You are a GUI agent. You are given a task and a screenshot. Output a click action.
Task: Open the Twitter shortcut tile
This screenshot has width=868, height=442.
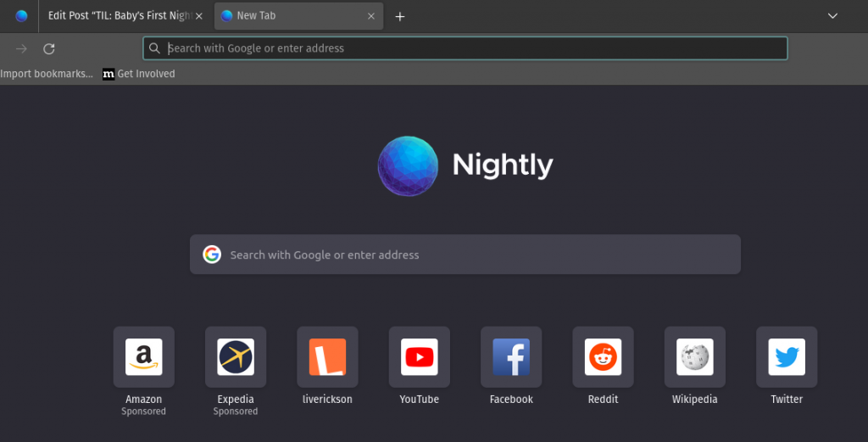[x=787, y=356]
